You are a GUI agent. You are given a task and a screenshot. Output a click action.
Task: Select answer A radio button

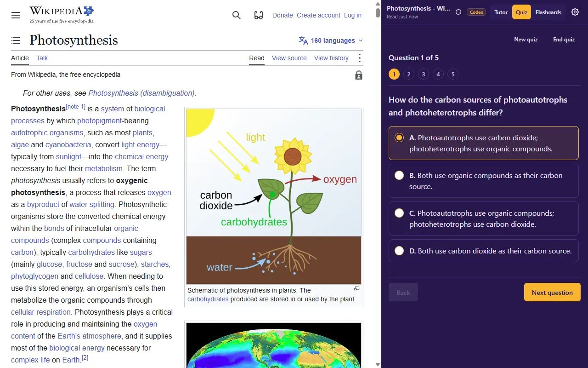click(399, 138)
